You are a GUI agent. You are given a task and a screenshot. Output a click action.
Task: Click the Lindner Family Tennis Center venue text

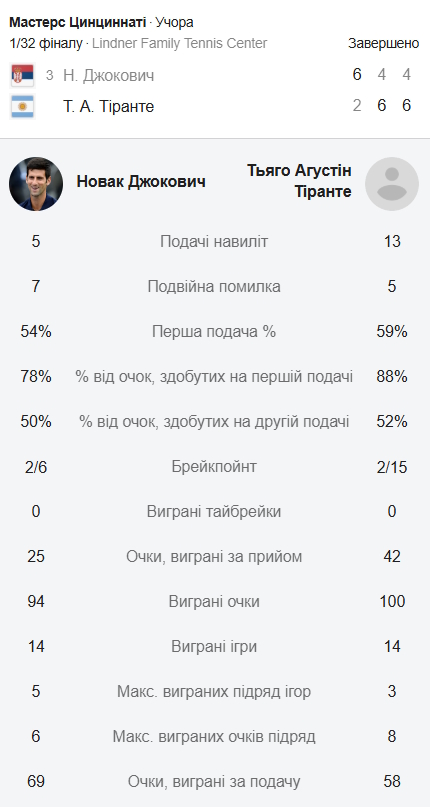pyautogui.click(x=180, y=44)
